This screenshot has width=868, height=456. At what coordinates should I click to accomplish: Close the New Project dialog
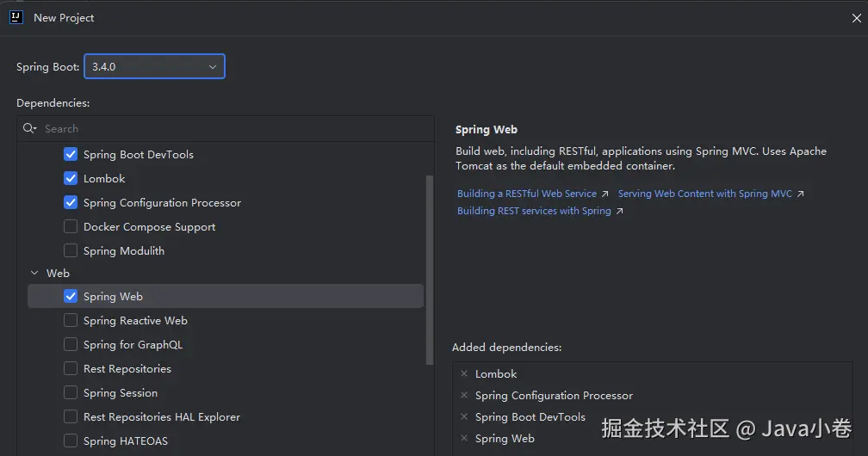(x=855, y=18)
